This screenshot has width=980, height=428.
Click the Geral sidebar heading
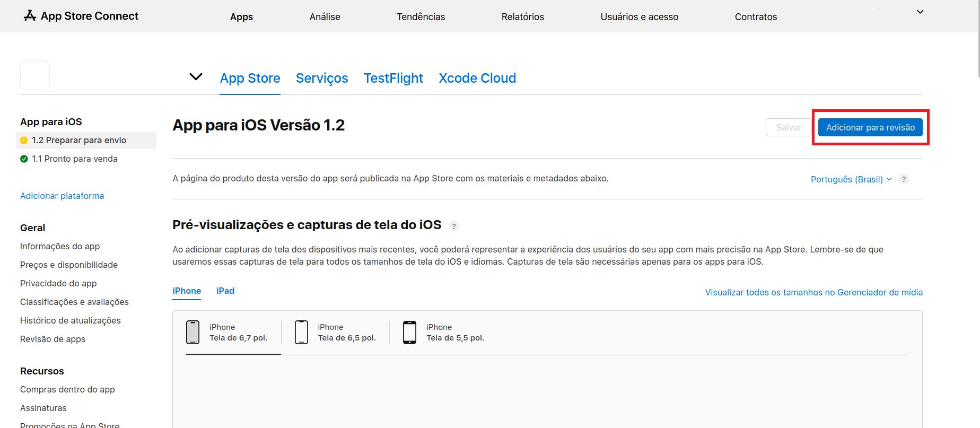click(32, 228)
